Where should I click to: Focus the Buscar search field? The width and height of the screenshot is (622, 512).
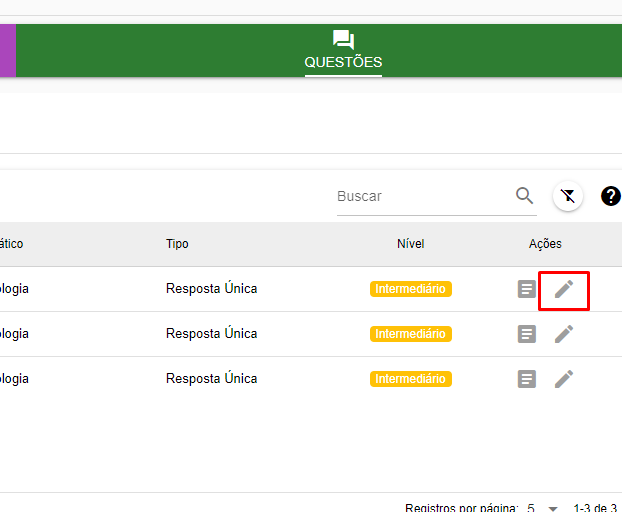[422, 196]
